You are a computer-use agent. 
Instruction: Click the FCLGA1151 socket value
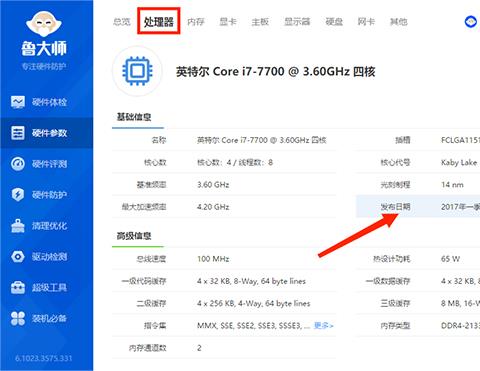pyautogui.click(x=460, y=140)
